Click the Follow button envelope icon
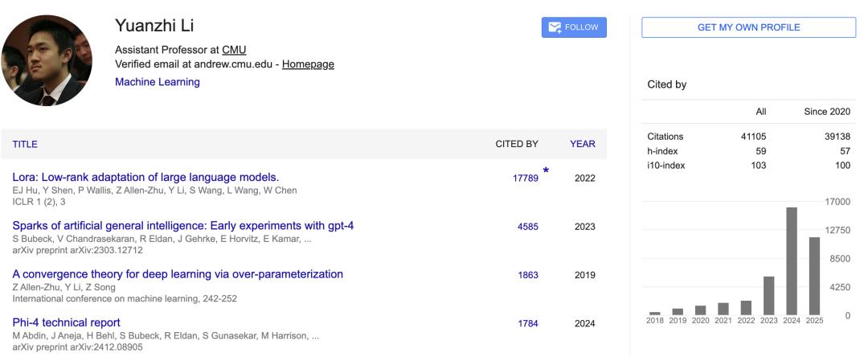Image resolution: width=868 pixels, height=357 pixels. click(555, 27)
